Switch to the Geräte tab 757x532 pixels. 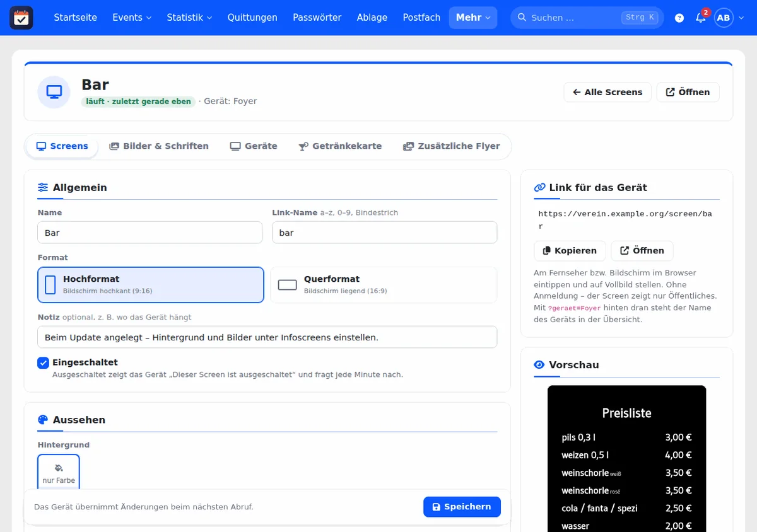point(254,146)
